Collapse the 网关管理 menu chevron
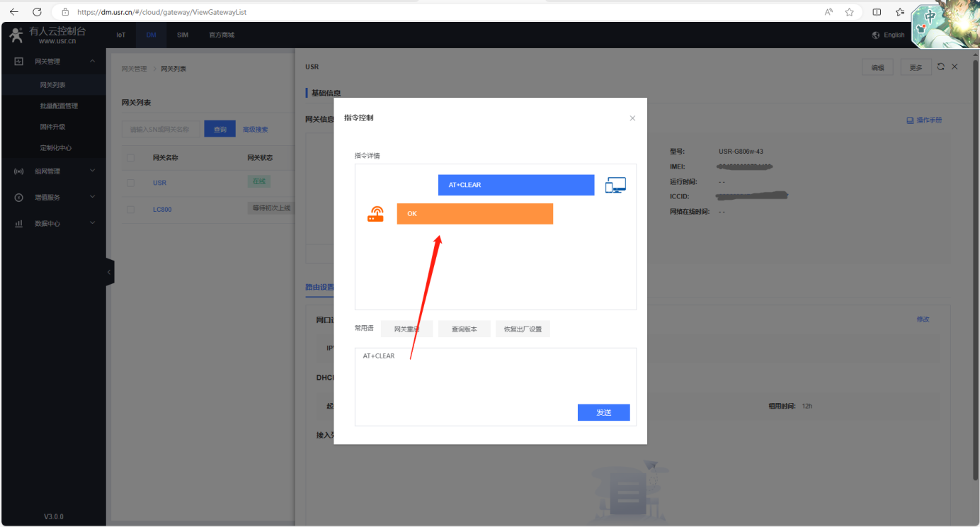The image size is (980, 527). tap(93, 62)
